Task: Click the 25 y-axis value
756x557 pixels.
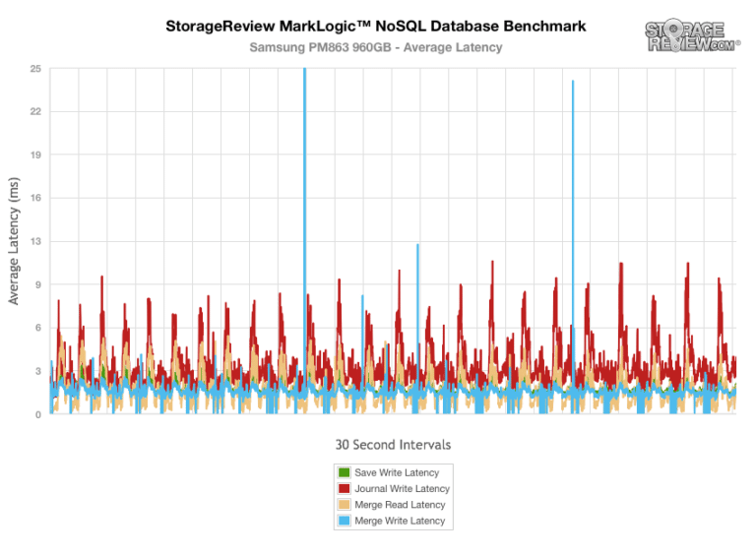Action: pyautogui.click(x=35, y=69)
